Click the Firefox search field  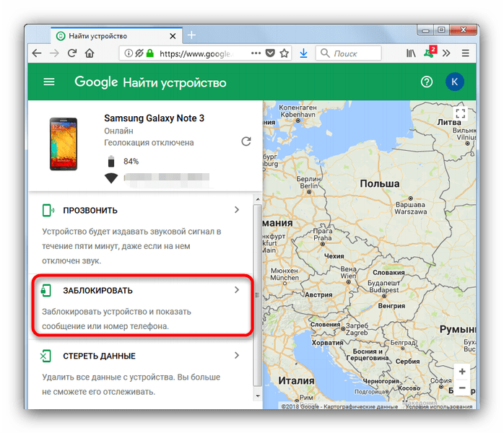click(354, 53)
